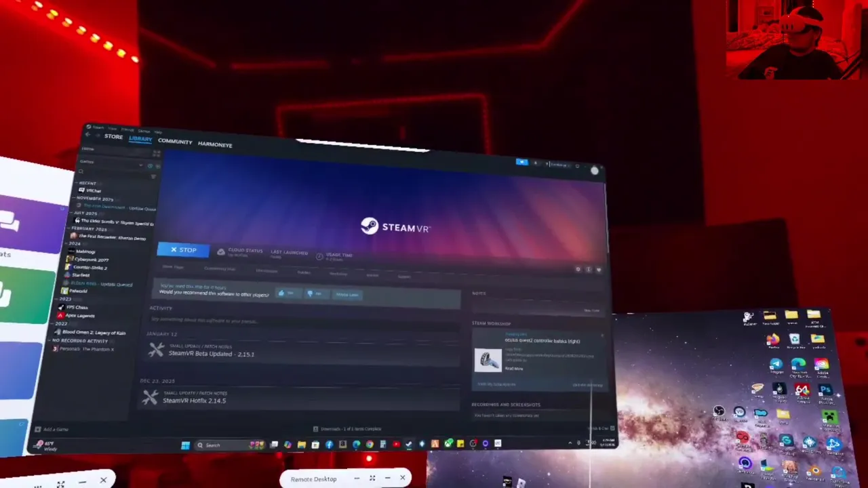Open SteamVR Beta Updated 2.15.1 news
The image size is (868, 488).
pos(211,354)
